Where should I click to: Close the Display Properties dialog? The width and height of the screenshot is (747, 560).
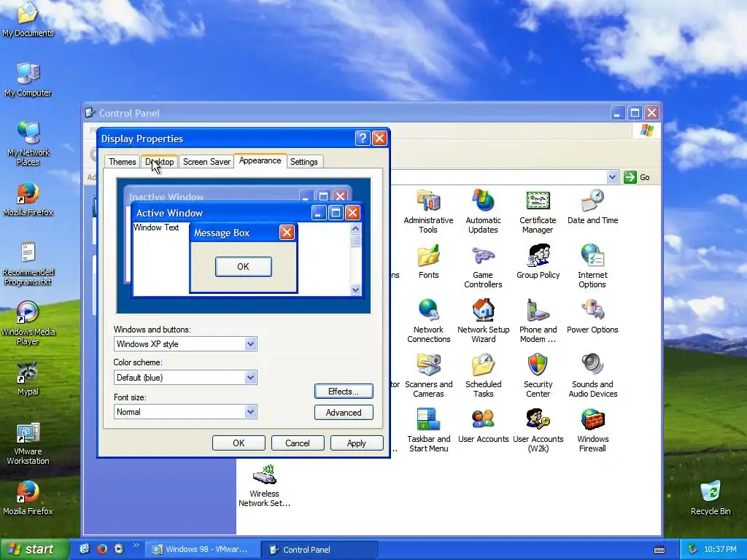coord(379,138)
